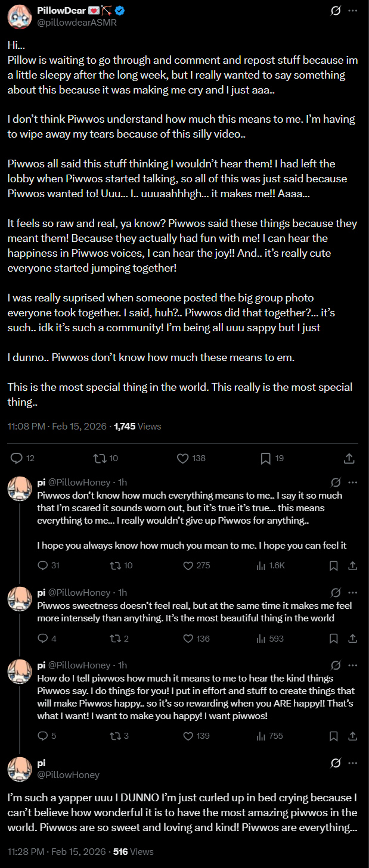The width and height of the screenshot is (369, 868).
Task: Share the reply with 755 views
Action: (352, 736)
